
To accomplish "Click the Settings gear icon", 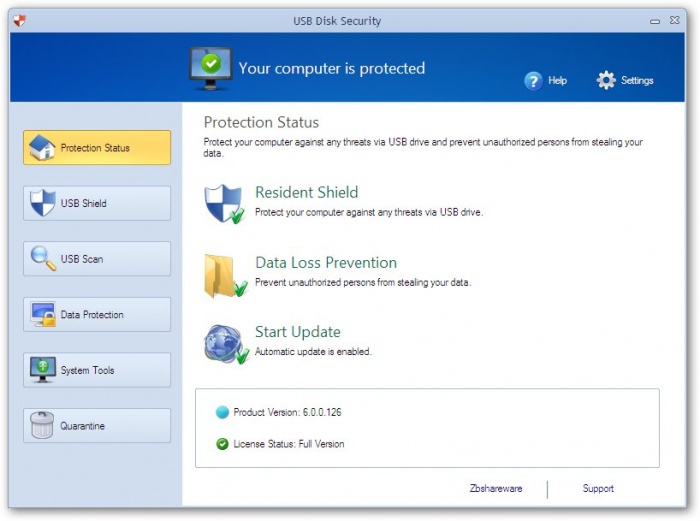I will click(x=606, y=80).
